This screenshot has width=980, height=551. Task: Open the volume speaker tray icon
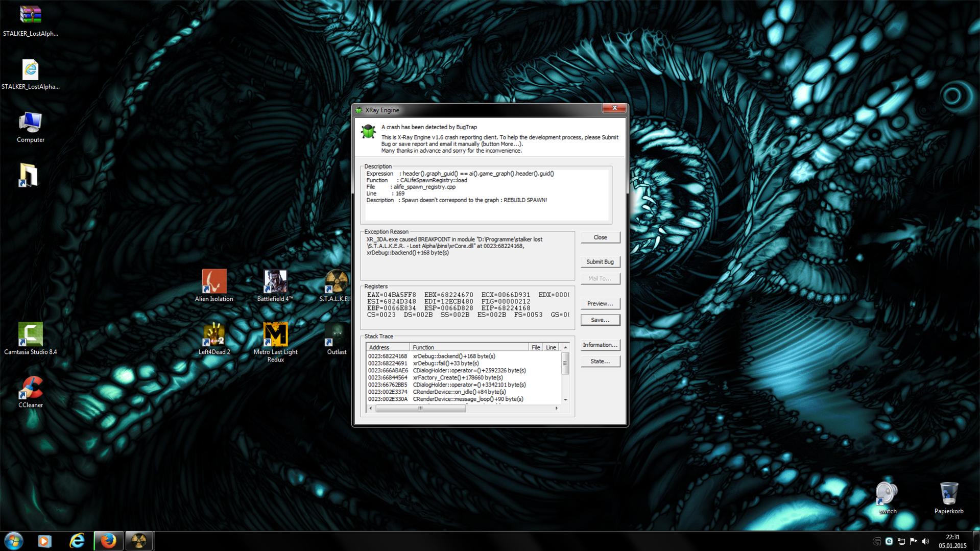(926, 541)
